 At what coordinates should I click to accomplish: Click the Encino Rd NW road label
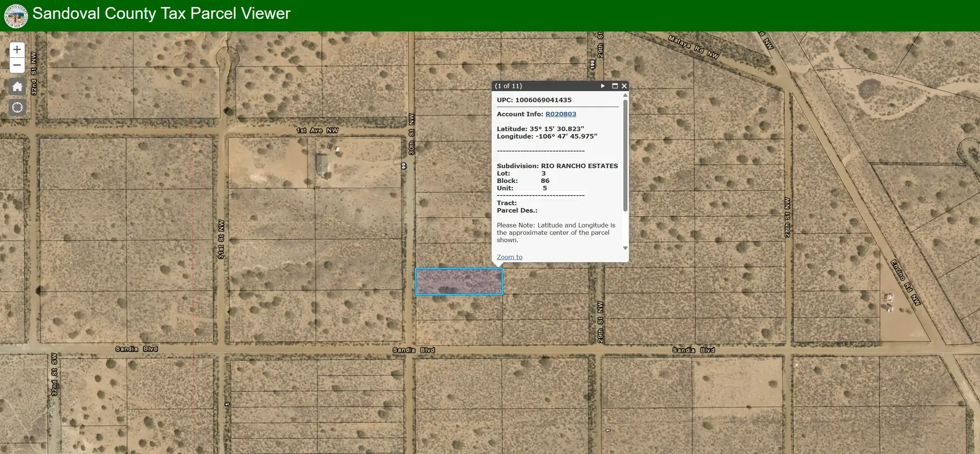[x=906, y=282]
